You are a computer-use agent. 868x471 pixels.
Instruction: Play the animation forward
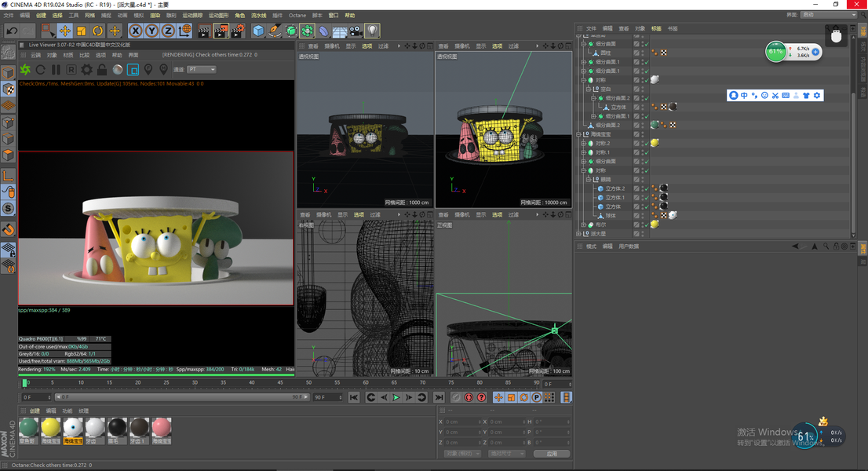coord(396,397)
